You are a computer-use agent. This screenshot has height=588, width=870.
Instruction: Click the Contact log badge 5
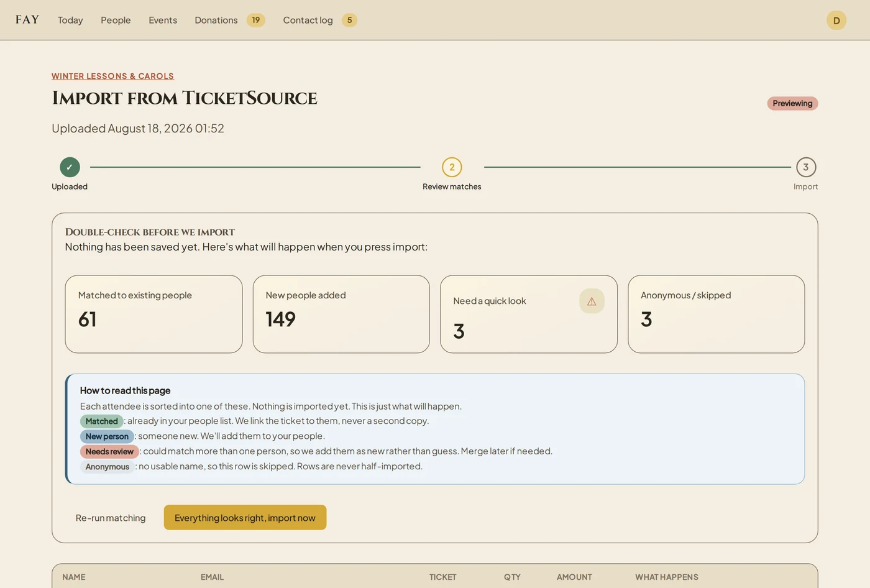point(349,20)
